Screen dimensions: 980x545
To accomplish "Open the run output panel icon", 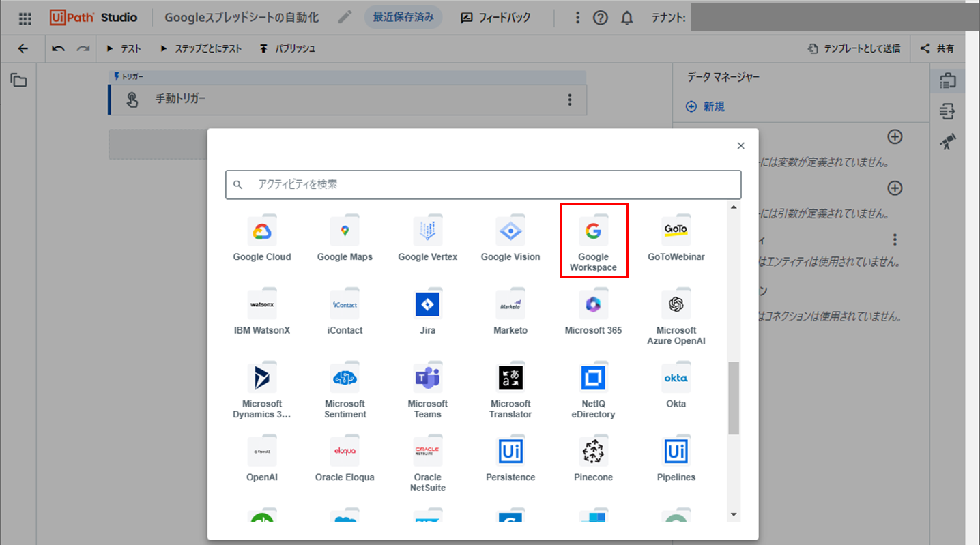I will coord(948,111).
